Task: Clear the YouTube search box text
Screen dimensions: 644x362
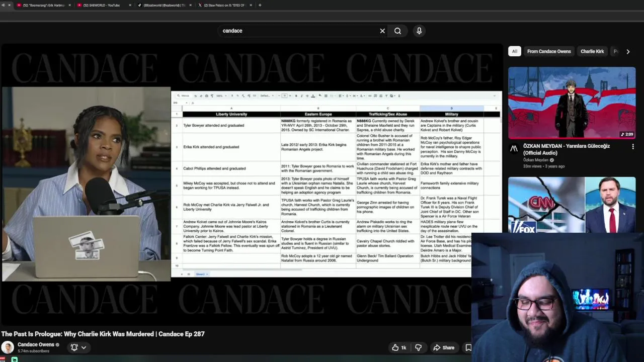Action: click(x=382, y=31)
